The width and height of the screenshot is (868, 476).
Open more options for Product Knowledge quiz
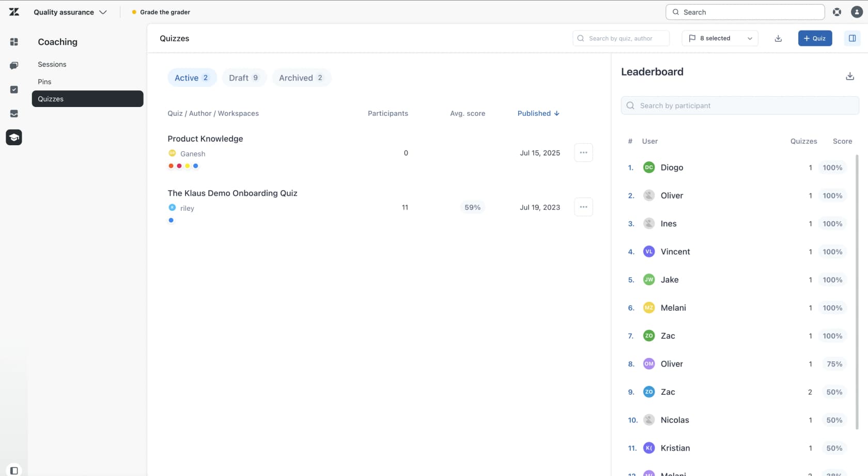tap(583, 152)
